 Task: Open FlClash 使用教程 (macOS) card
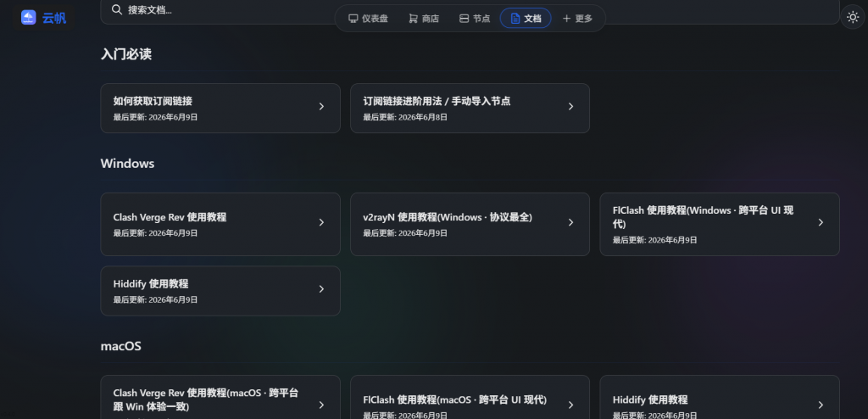pos(470,398)
